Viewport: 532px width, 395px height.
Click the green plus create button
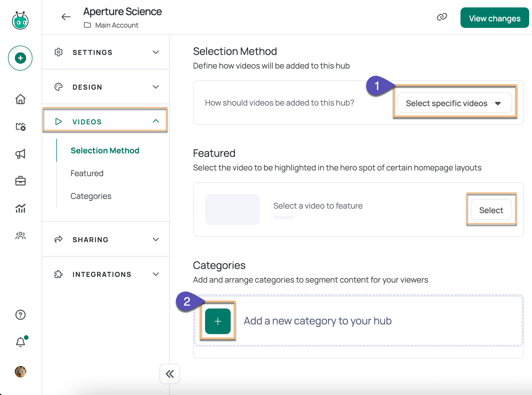click(x=20, y=58)
